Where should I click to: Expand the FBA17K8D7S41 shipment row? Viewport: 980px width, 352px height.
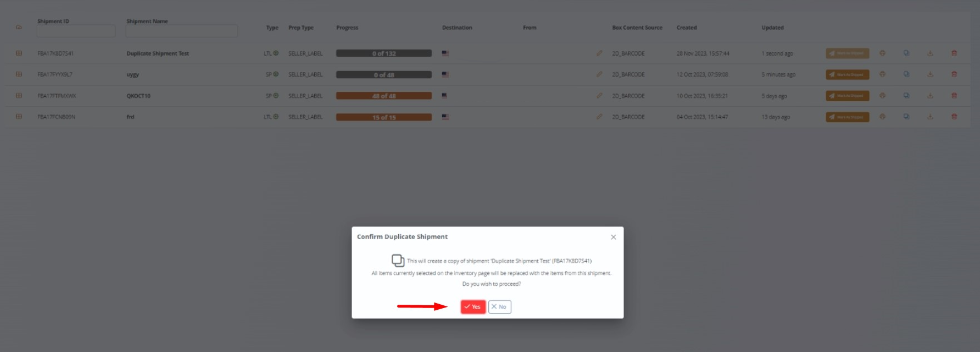coord(19,53)
